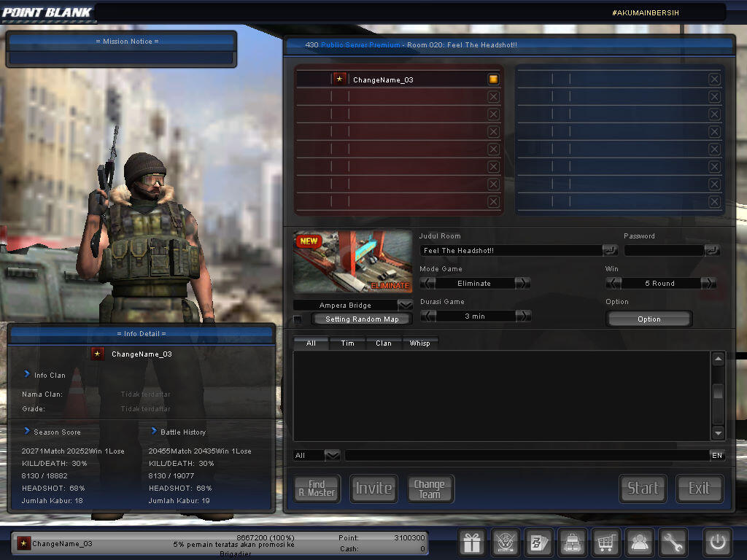Click Change Team button

coord(430,489)
